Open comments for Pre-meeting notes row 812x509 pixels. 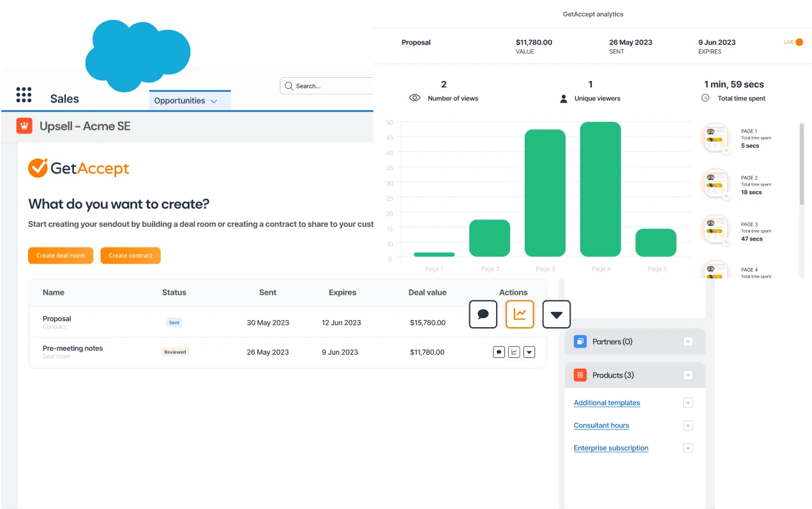(499, 352)
